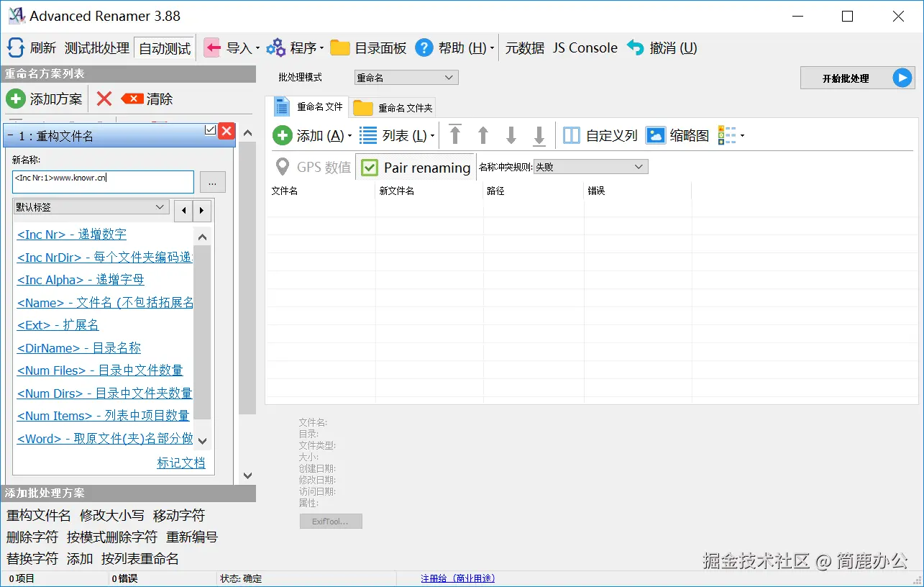
Task: Add the 修改大小写 method
Action: click(x=112, y=516)
